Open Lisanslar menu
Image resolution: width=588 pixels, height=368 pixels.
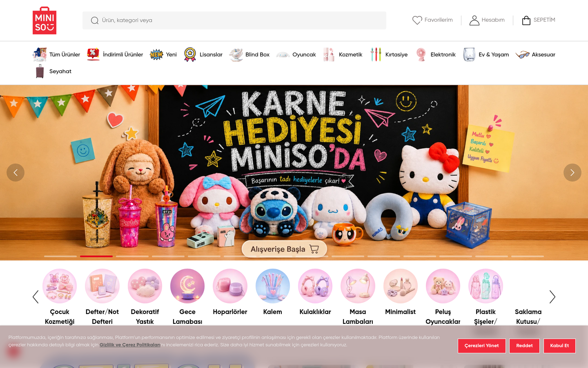coord(211,54)
